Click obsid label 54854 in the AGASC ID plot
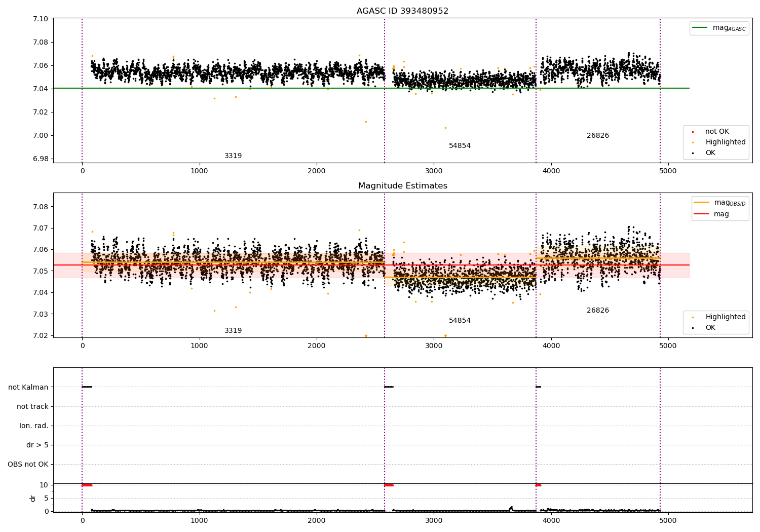Viewport: 760px width, 532px height. click(x=460, y=146)
